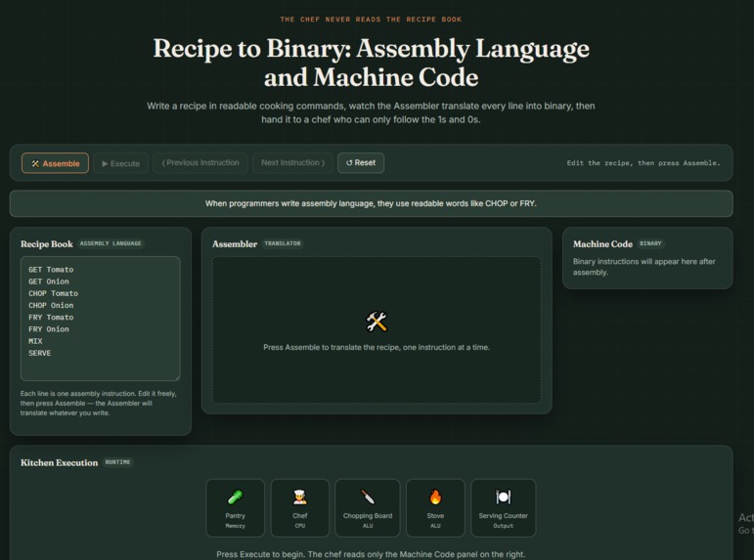Click the 'Recipe to Binary' page title
Screen dimensions: 754x560
371,63
